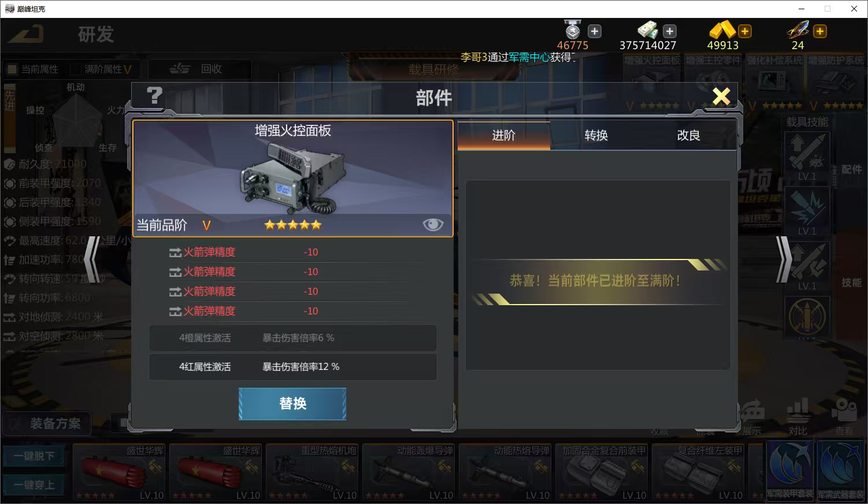
Task: Click the plus icon next to medals 46775
Action: 595,31
